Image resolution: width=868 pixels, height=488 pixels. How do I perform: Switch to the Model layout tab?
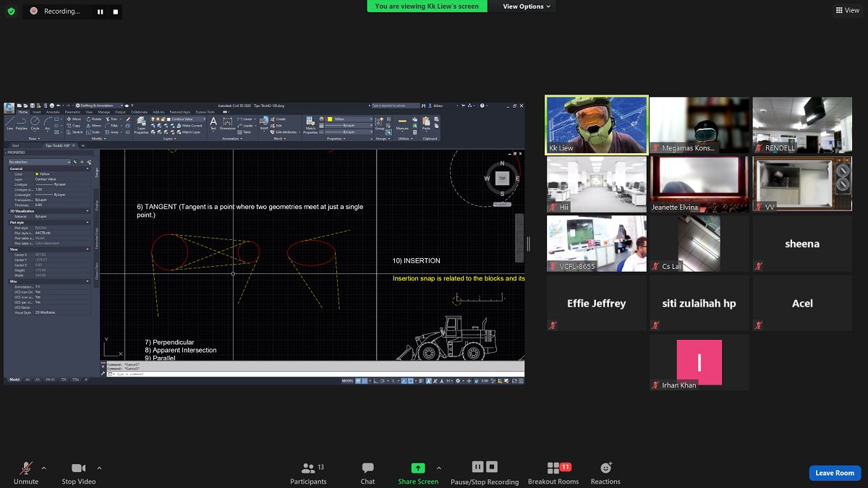(14, 379)
